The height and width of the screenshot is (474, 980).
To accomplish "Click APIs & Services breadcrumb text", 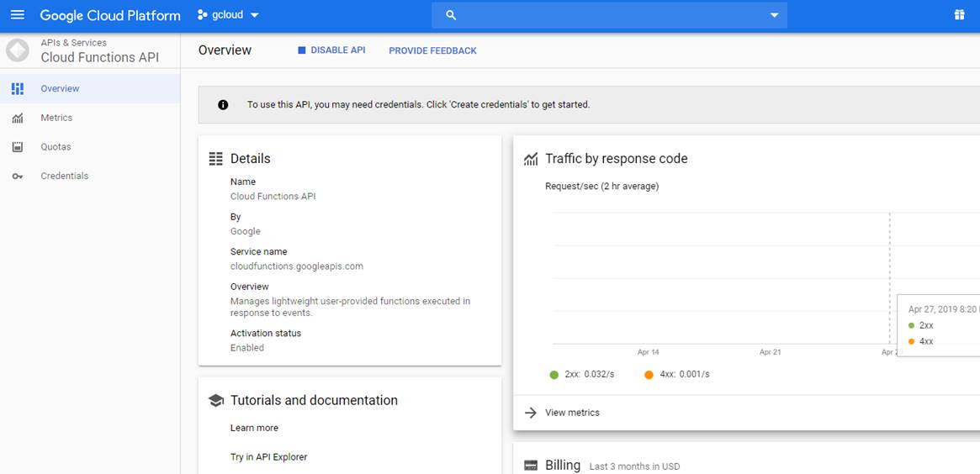I will 74,43.
